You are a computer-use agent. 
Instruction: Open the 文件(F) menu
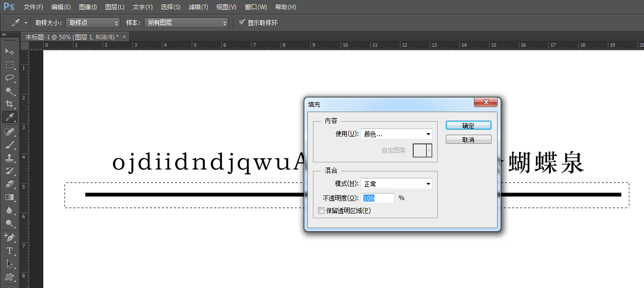click(x=33, y=7)
